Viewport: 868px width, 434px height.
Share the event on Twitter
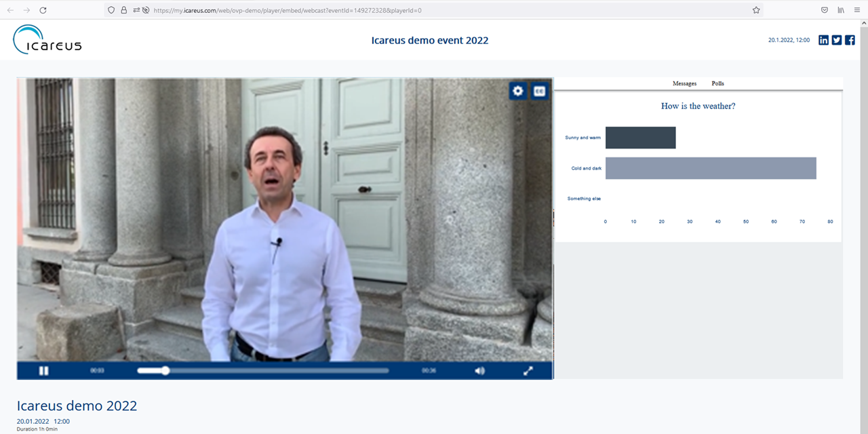[x=837, y=40]
